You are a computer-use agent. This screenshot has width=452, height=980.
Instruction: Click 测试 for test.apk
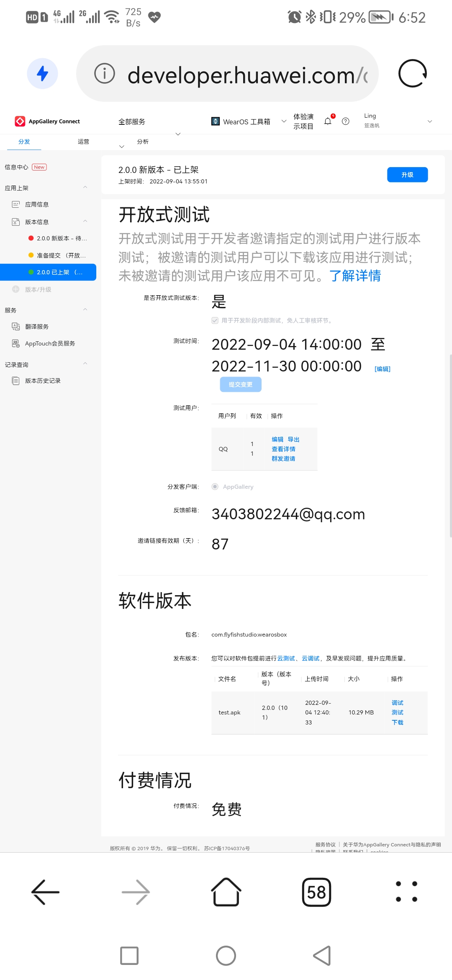coord(397,712)
